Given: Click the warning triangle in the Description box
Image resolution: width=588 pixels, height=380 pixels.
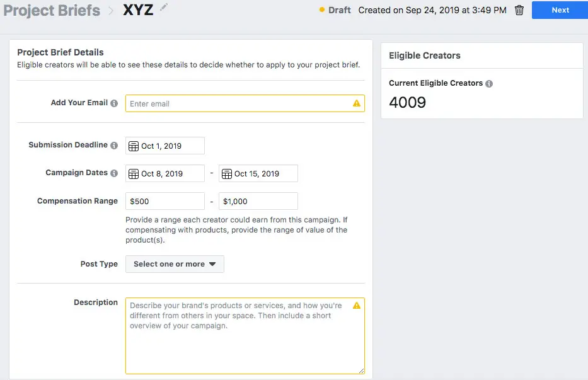Looking at the screenshot, I should point(357,306).
